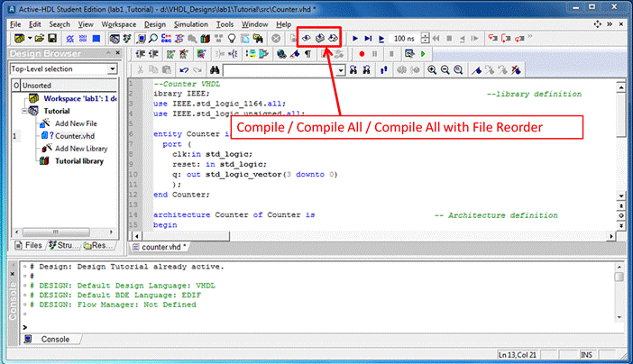The height and width of the screenshot is (364, 633).
Task: Open the Design menu
Action: (155, 24)
